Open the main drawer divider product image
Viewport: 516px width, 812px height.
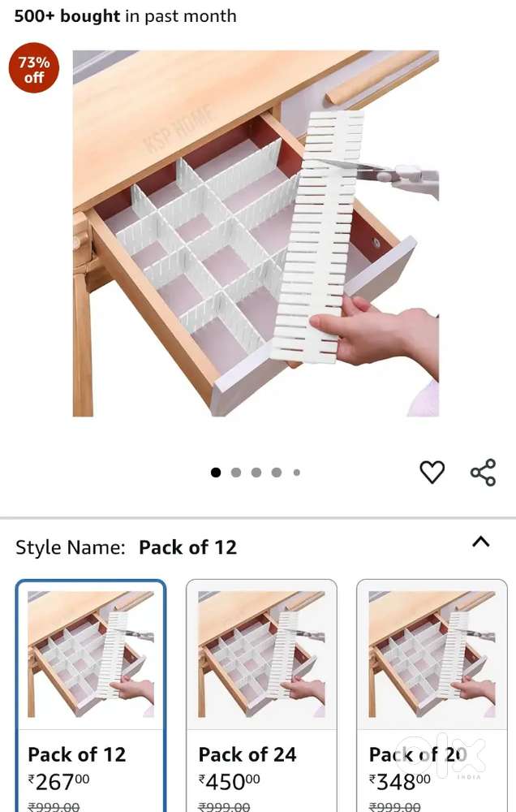click(x=256, y=233)
